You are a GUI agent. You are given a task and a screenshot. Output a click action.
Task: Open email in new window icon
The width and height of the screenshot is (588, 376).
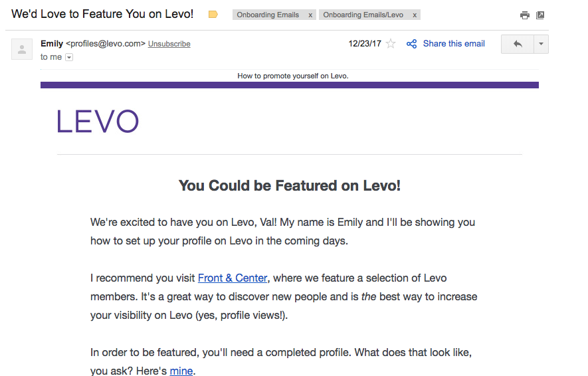[x=540, y=15]
